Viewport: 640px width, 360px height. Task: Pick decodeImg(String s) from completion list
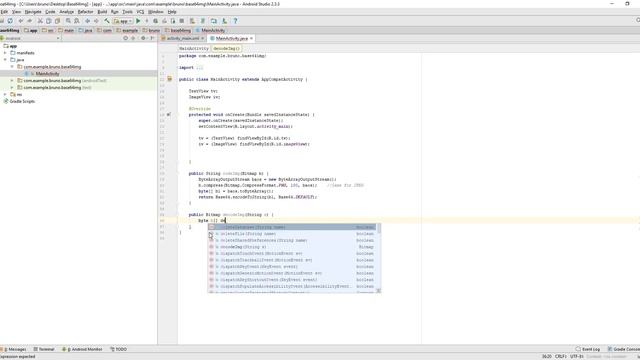(291, 247)
